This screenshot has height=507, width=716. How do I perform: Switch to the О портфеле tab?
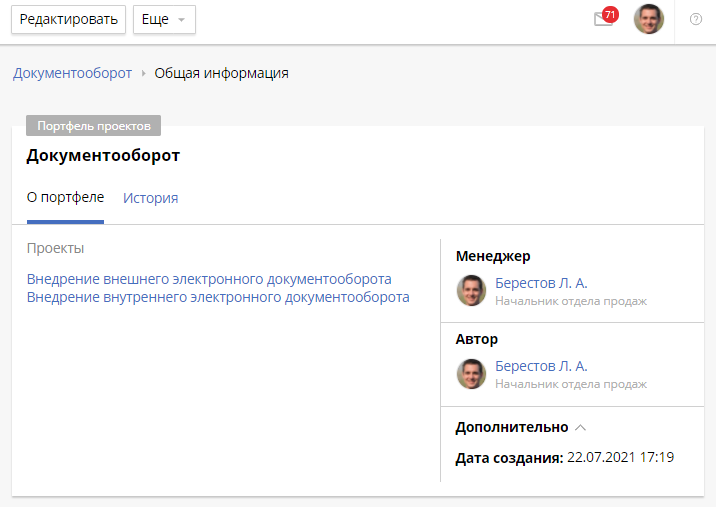tap(65, 198)
